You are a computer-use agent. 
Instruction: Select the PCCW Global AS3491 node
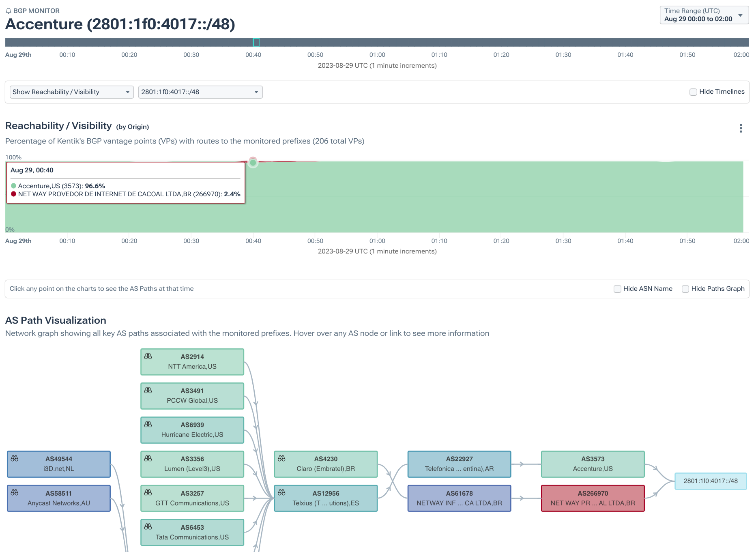click(x=192, y=396)
